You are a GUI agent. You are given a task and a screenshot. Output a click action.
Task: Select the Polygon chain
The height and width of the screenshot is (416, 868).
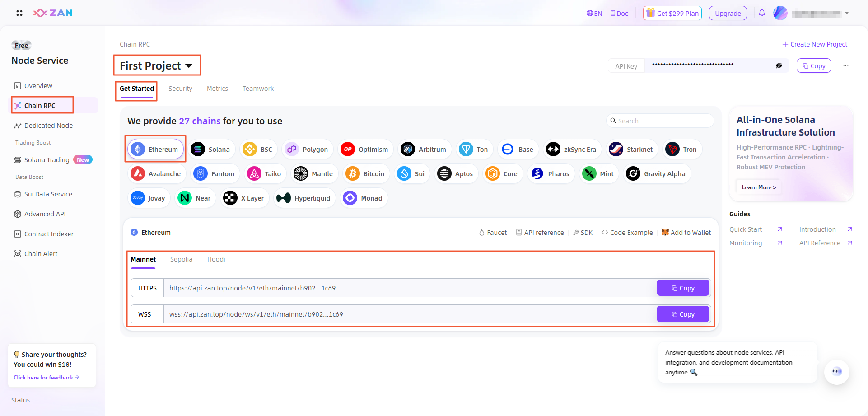[x=307, y=150]
